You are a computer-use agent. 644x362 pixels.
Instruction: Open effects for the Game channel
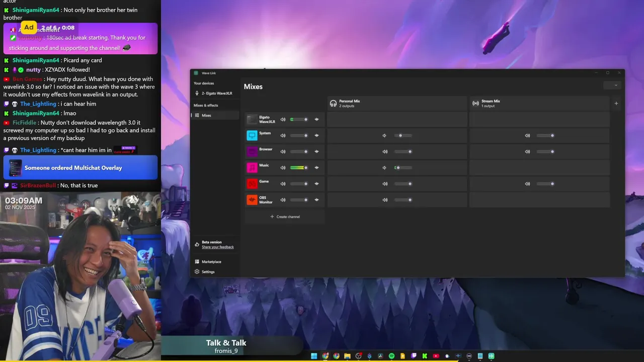tap(316, 184)
